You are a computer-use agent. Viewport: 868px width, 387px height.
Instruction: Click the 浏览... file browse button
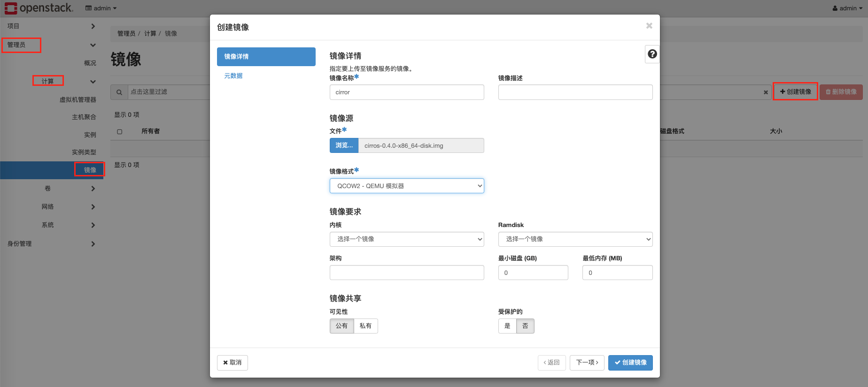coord(344,145)
